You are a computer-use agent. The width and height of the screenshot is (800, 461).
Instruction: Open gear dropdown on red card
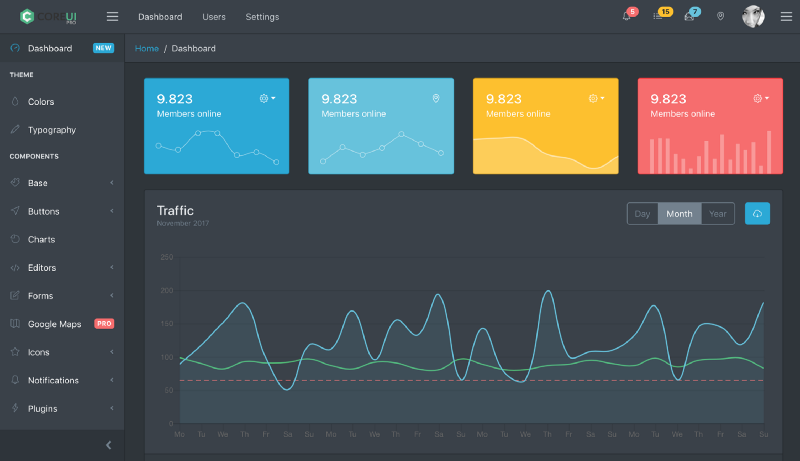761,98
